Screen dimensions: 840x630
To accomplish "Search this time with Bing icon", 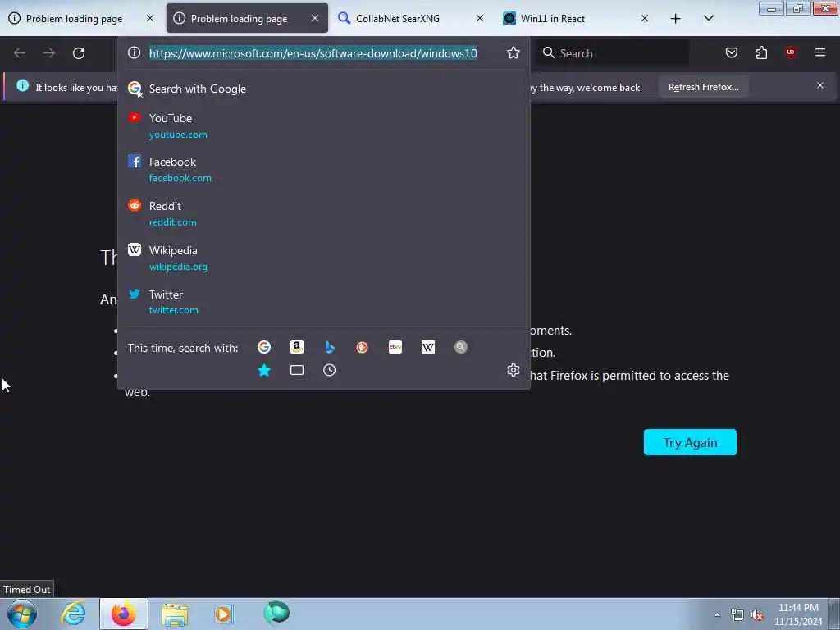I will click(330, 347).
